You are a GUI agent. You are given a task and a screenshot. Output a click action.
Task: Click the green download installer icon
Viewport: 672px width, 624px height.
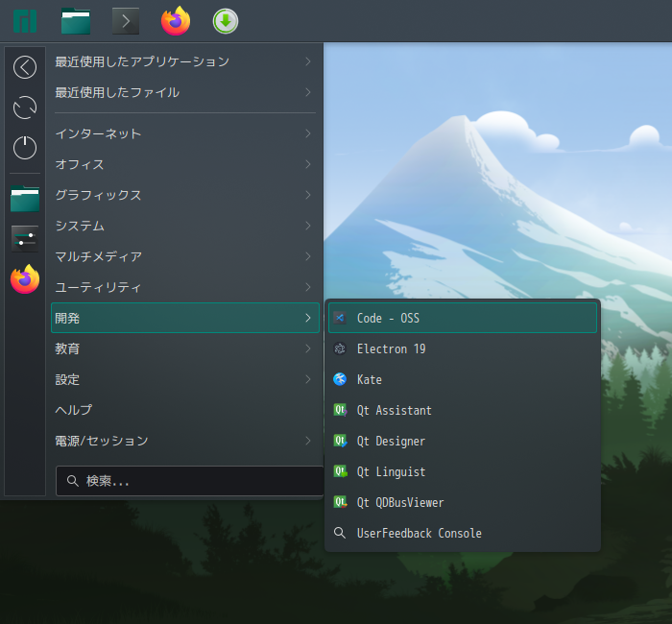(226, 21)
